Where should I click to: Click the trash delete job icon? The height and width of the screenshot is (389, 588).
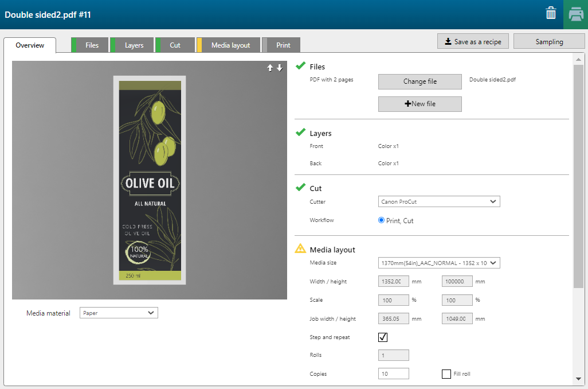click(x=551, y=14)
